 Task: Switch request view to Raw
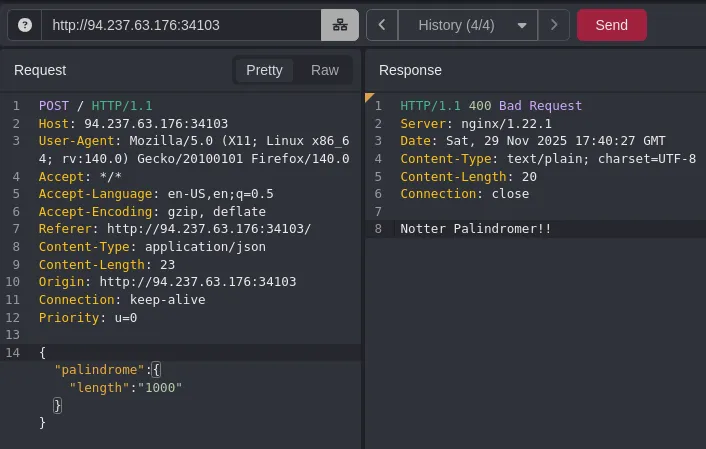click(x=325, y=70)
